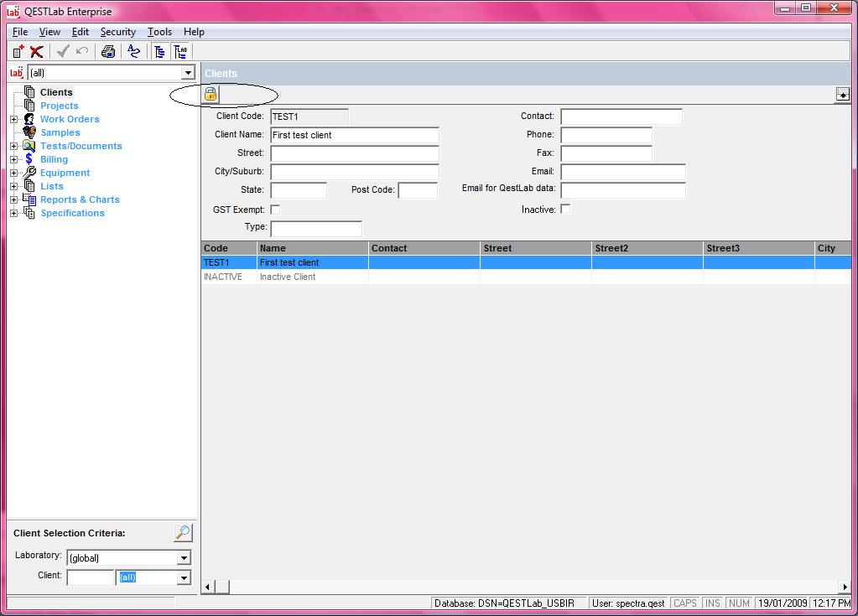Toggle the Lab tree toolbar icon

pos(180,52)
